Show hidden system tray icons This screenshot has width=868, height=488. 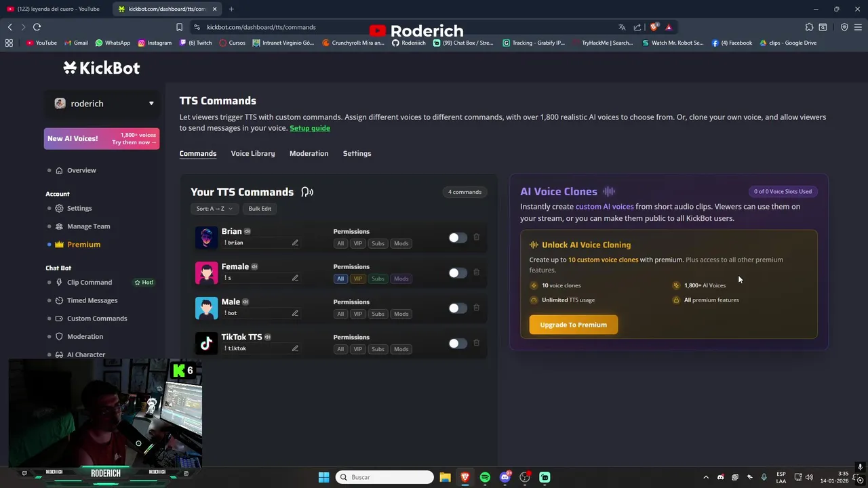click(x=706, y=477)
